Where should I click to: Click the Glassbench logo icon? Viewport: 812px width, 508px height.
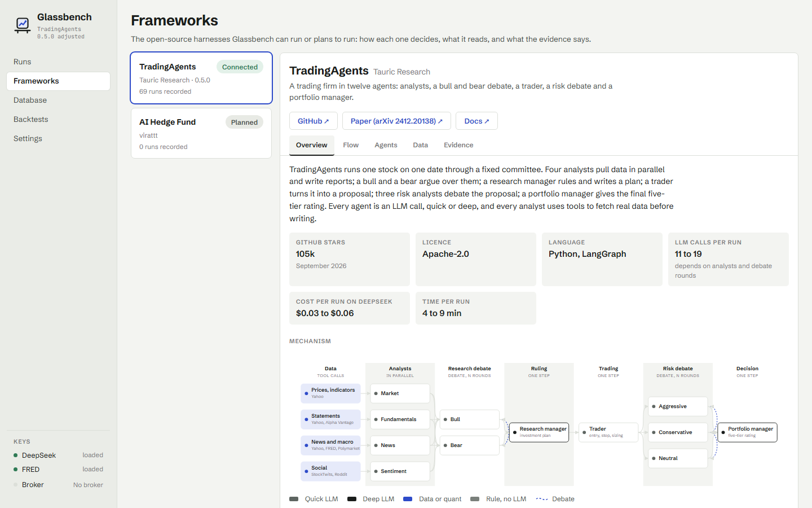click(23, 25)
